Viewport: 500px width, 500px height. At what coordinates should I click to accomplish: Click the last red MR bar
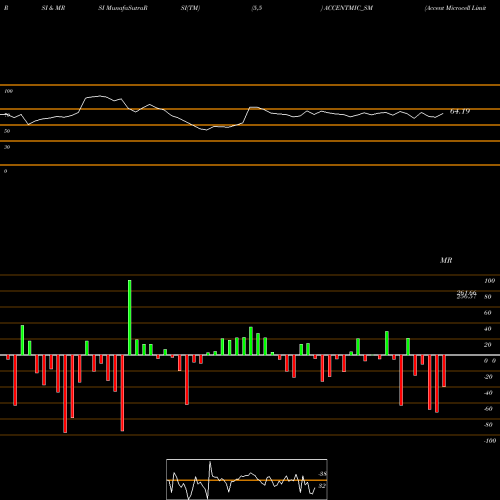[444, 371]
